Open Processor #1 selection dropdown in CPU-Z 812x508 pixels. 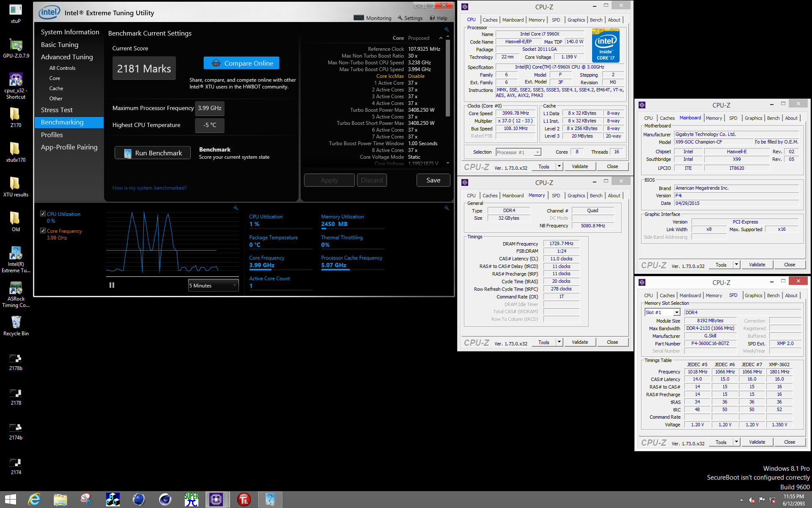point(518,152)
